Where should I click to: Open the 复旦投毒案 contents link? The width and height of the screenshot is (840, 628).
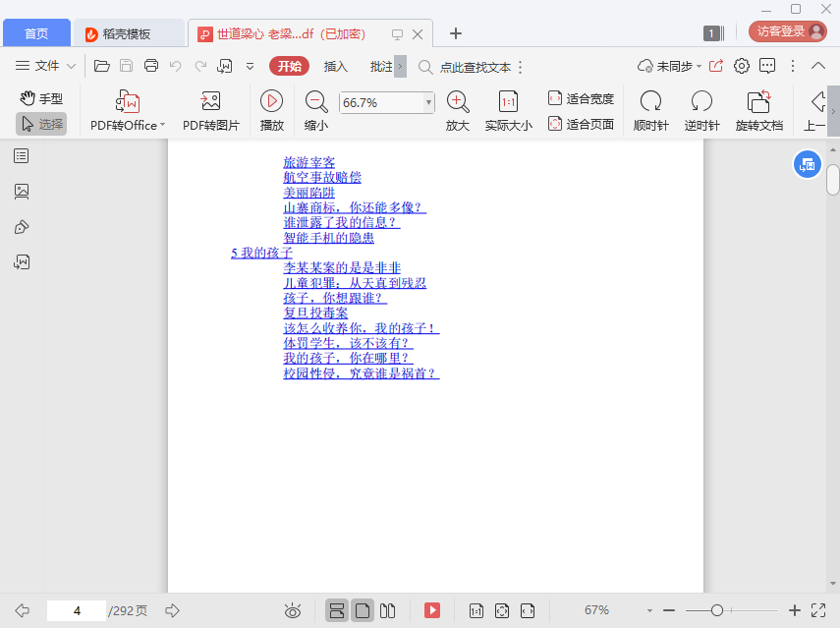(x=315, y=313)
